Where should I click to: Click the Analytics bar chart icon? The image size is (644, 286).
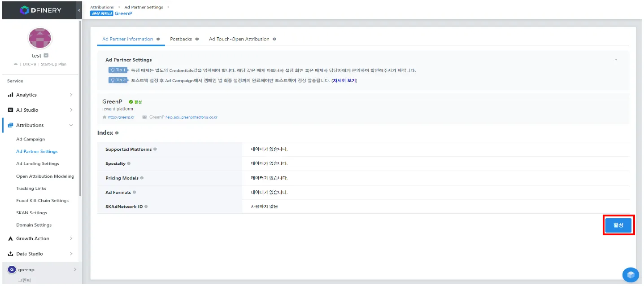(x=11, y=95)
